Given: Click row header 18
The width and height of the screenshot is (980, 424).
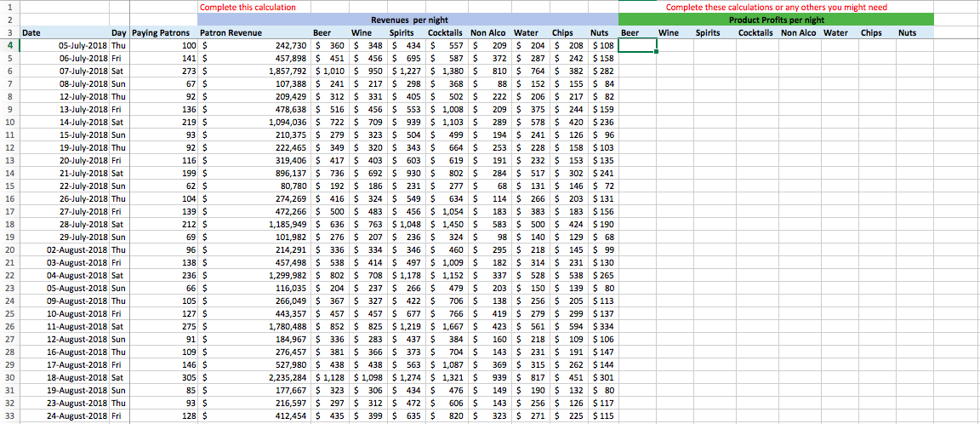Looking at the screenshot, I should pyautogui.click(x=10, y=224).
